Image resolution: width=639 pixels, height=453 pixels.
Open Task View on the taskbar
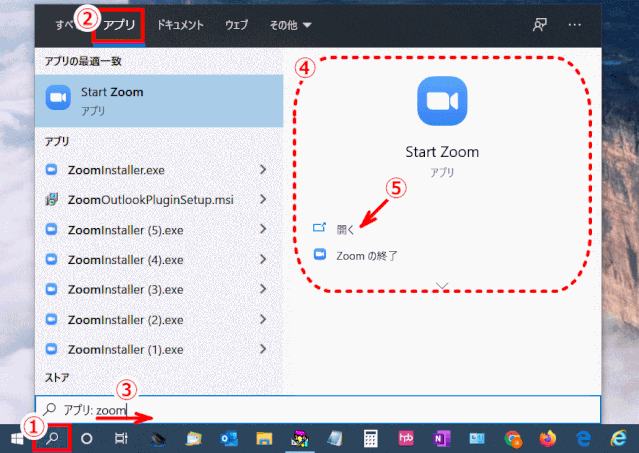(121, 438)
